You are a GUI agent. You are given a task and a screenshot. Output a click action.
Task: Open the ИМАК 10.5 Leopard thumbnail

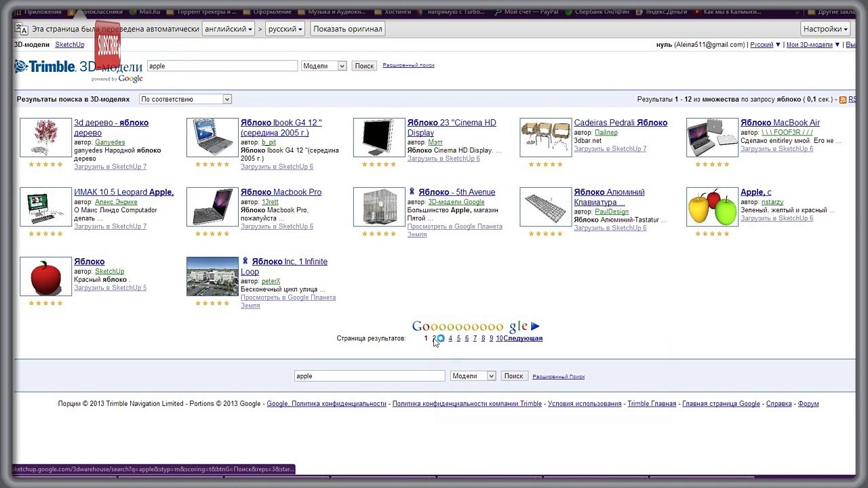point(45,207)
